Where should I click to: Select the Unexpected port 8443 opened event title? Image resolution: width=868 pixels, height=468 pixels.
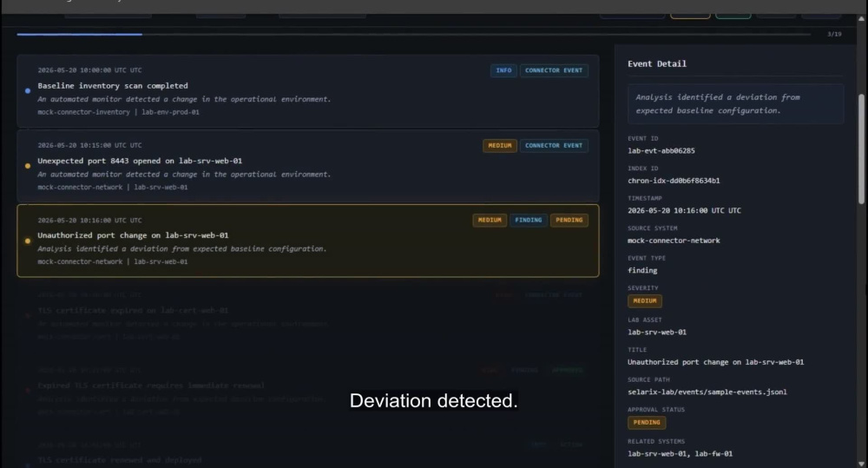140,161
